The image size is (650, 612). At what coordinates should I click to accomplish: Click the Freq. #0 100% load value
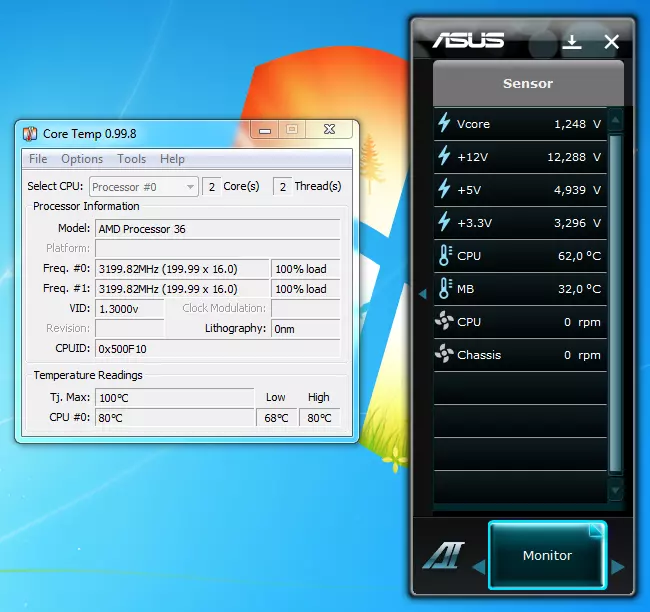tap(306, 269)
